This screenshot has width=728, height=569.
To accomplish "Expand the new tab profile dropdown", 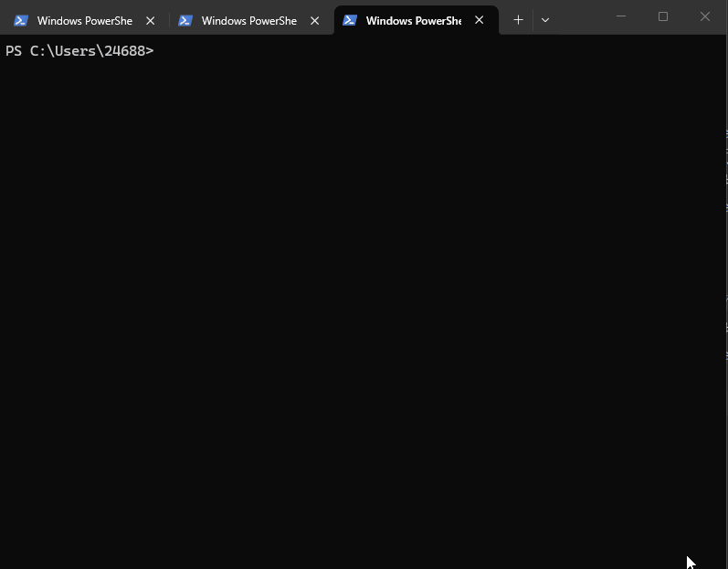I will [545, 20].
